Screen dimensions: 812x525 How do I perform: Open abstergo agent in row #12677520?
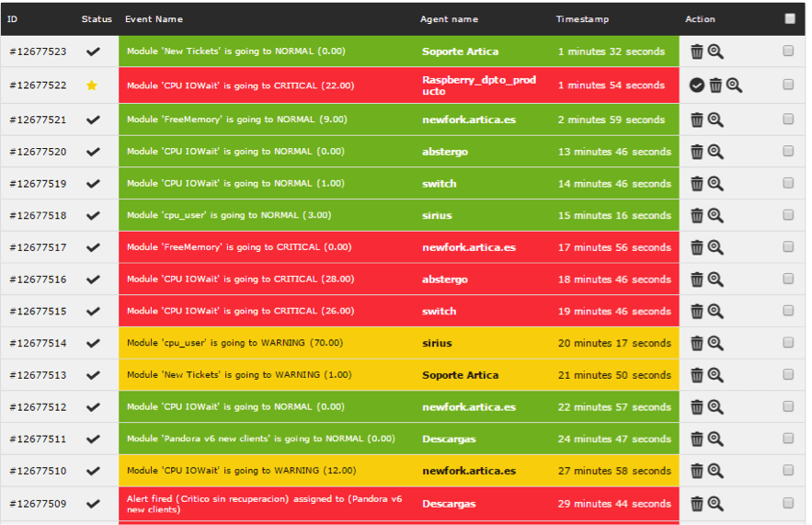(x=445, y=153)
